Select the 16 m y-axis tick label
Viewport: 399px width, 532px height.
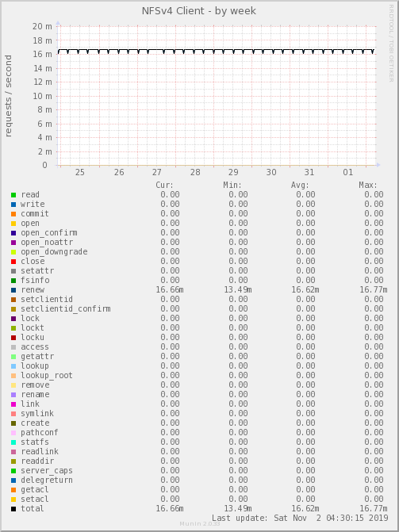click(x=43, y=54)
